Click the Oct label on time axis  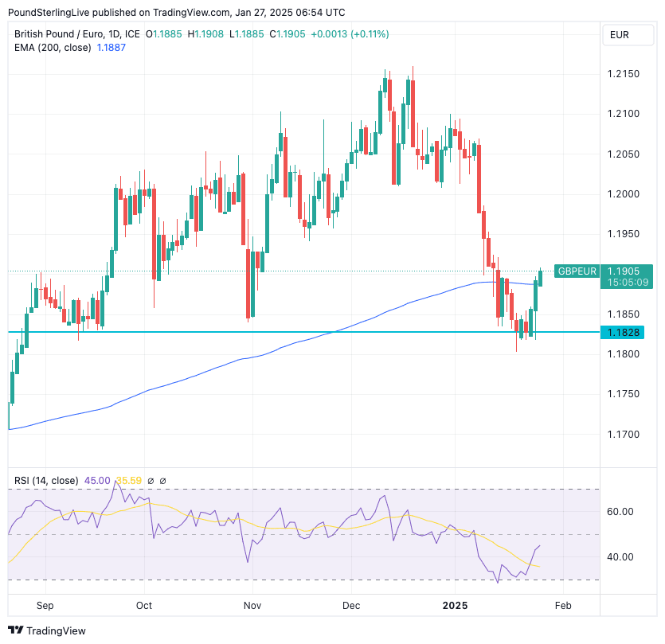(144, 606)
